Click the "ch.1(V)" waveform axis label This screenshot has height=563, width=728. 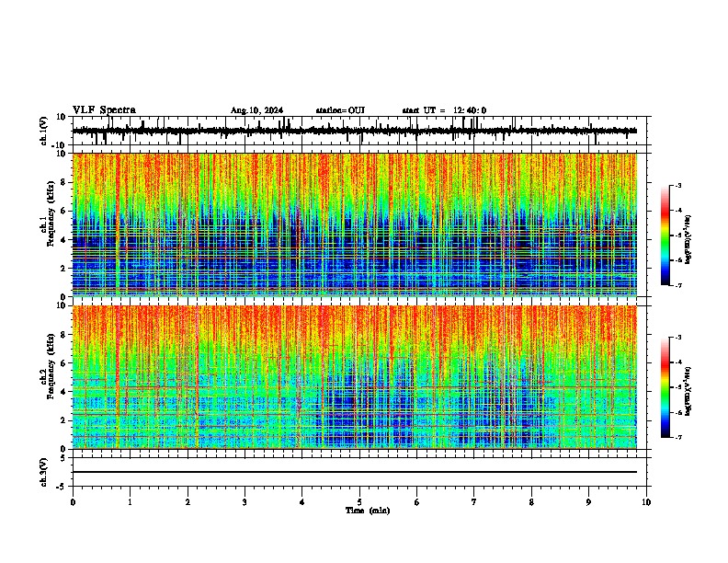coord(44,131)
